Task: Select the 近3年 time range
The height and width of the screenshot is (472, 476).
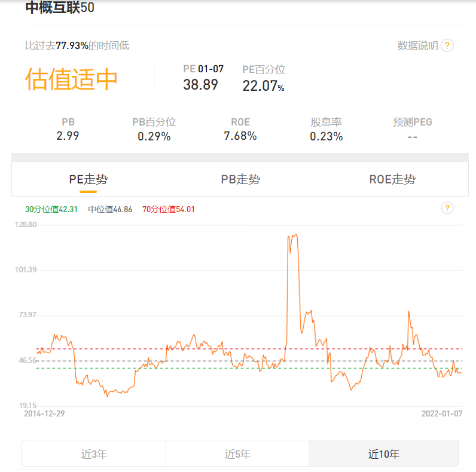Action: pyautogui.click(x=94, y=454)
